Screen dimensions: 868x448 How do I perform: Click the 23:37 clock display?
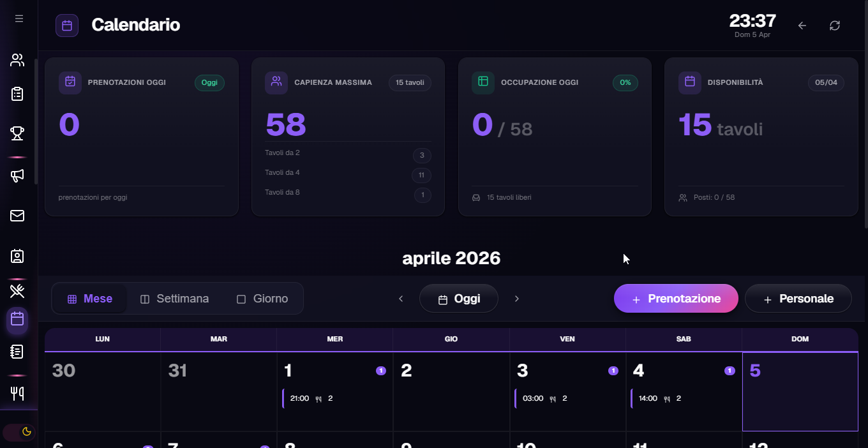coord(752,21)
